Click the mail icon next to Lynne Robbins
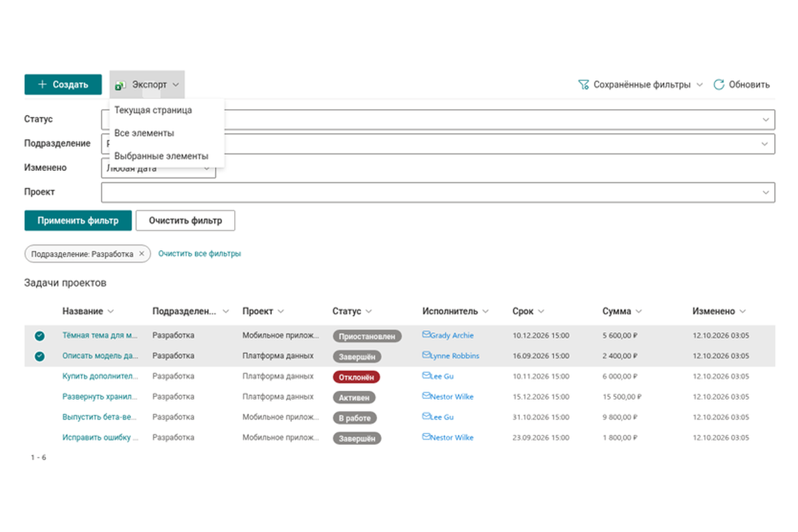Viewport: 798px width, 532px height. coord(426,356)
